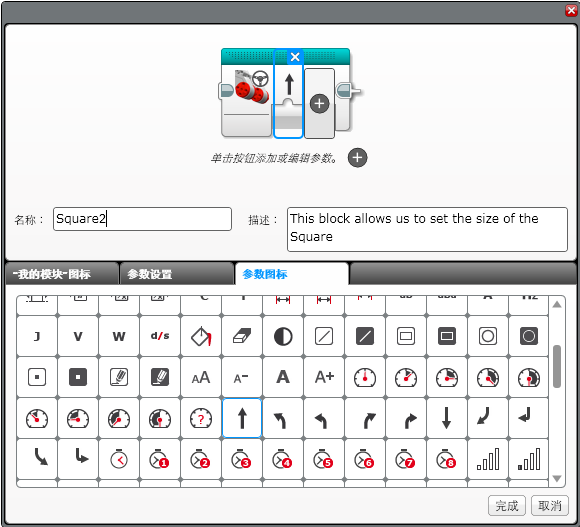Select the gauge icon with question mark
580x527 pixels.
[x=201, y=418]
